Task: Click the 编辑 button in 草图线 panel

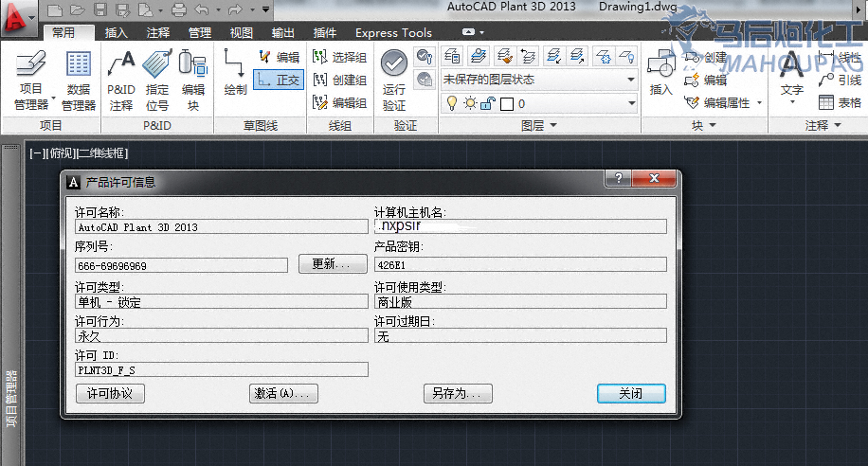Action: (x=280, y=57)
